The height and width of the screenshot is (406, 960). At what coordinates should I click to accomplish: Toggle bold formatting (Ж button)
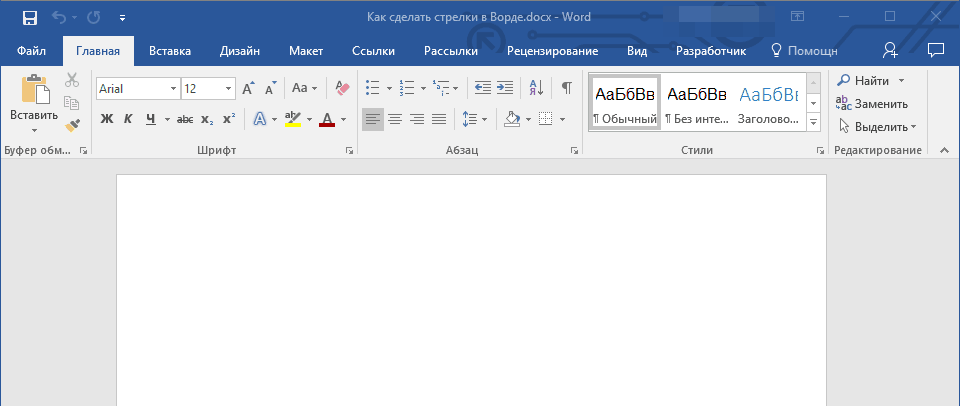(107, 119)
